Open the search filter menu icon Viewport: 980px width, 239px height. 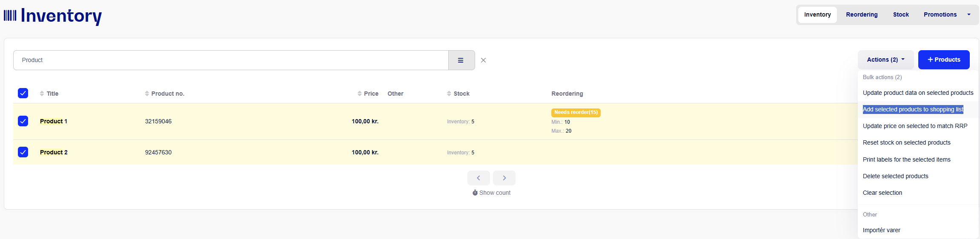pyautogui.click(x=461, y=60)
